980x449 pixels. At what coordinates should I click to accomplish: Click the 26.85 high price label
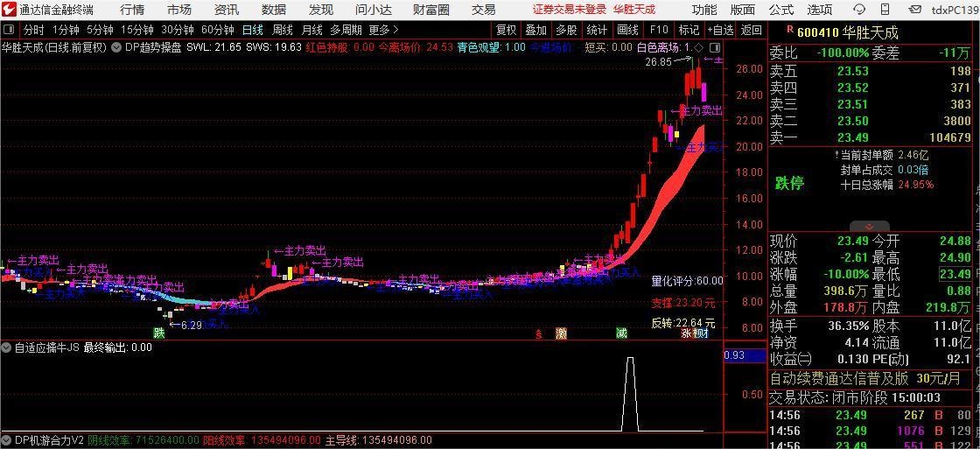tap(657, 61)
